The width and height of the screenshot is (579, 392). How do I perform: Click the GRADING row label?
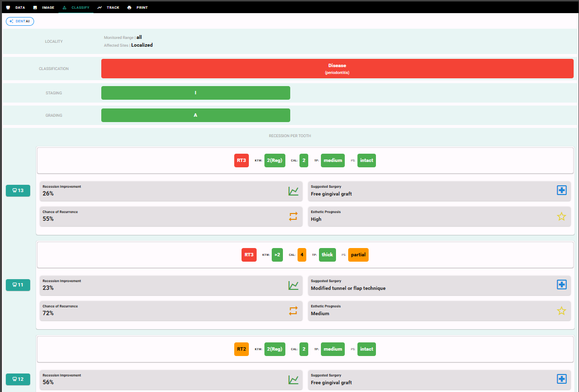click(x=54, y=116)
